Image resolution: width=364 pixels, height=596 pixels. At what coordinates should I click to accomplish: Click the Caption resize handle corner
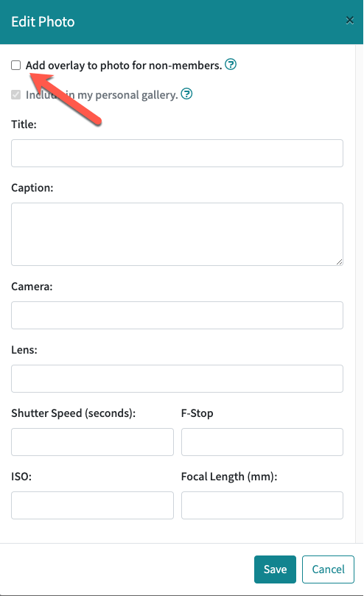pyautogui.click(x=339, y=262)
